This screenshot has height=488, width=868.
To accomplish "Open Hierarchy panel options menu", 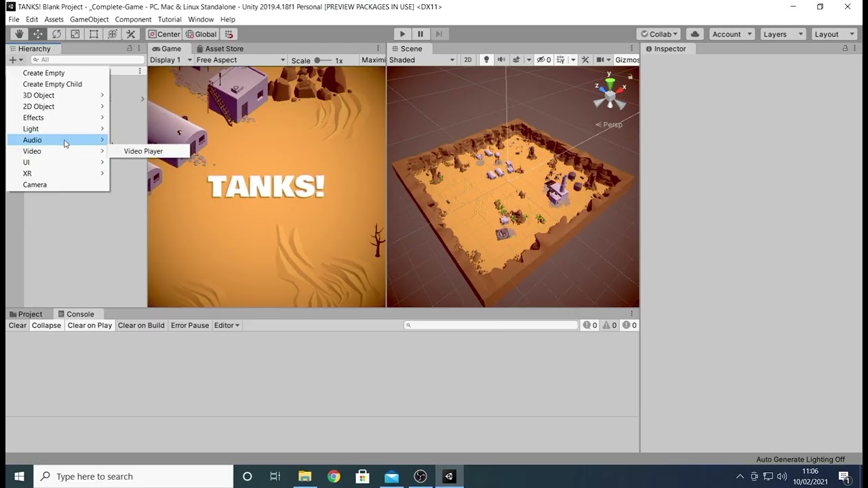I will pyautogui.click(x=140, y=49).
